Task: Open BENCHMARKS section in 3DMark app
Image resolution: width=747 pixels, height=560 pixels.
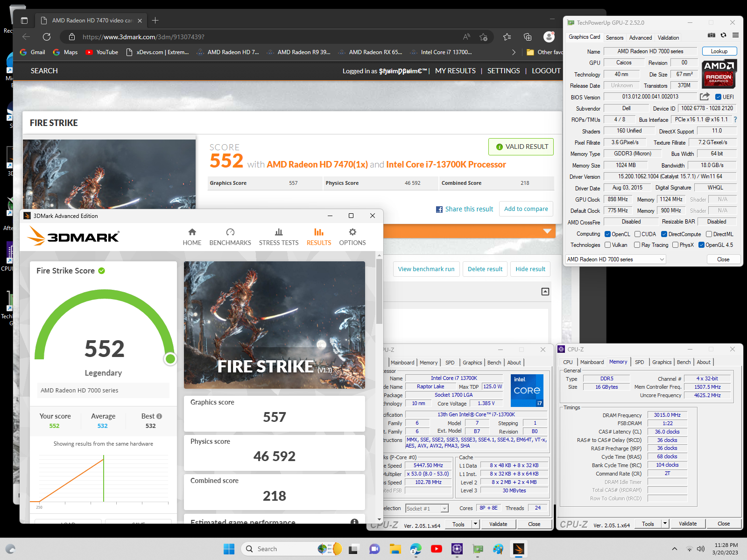Action: click(230, 237)
